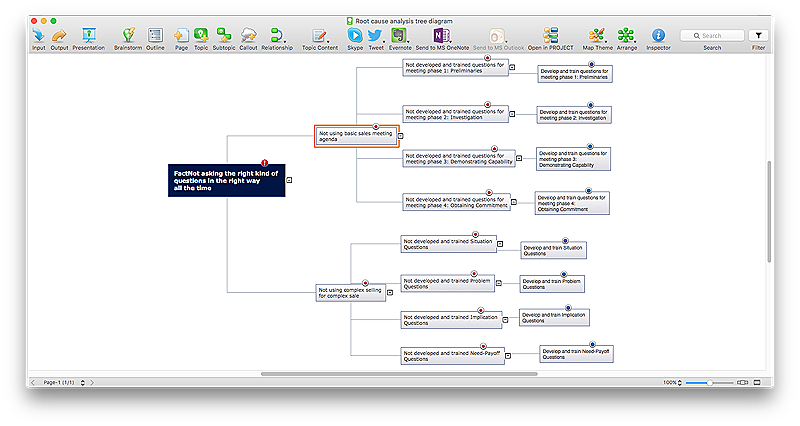Click the vertical scrollbar
The image size is (800, 426).
(769, 211)
